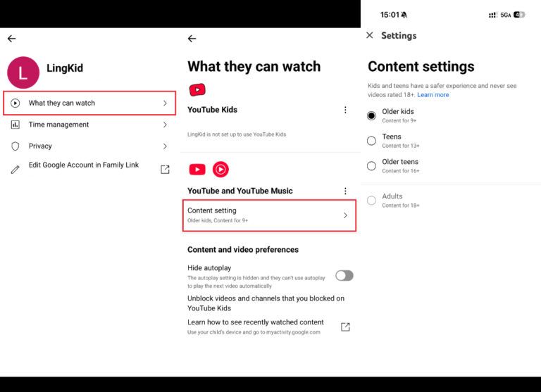This screenshot has height=392, width=541.
Task: Expand the Privacy chevron
Action: [x=165, y=146]
